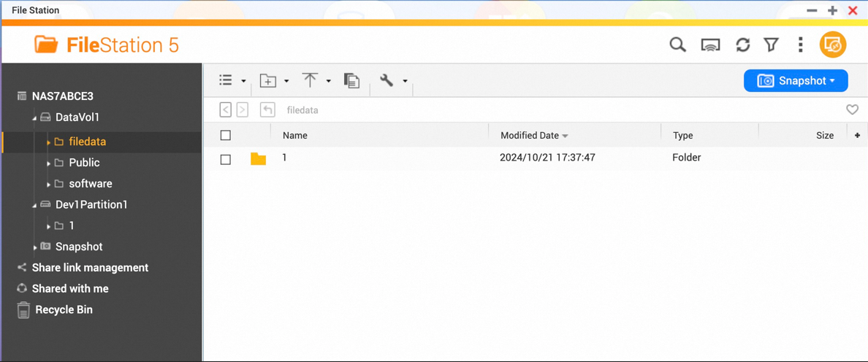This screenshot has height=362, width=868.
Task: Click the upload arrow icon
Action: point(310,80)
